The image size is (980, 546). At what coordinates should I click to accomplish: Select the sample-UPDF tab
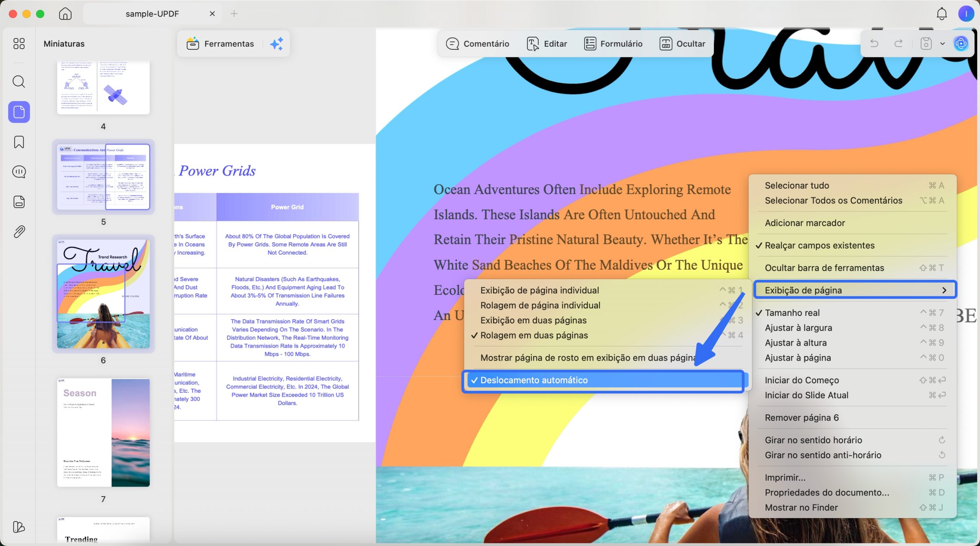click(x=152, y=14)
